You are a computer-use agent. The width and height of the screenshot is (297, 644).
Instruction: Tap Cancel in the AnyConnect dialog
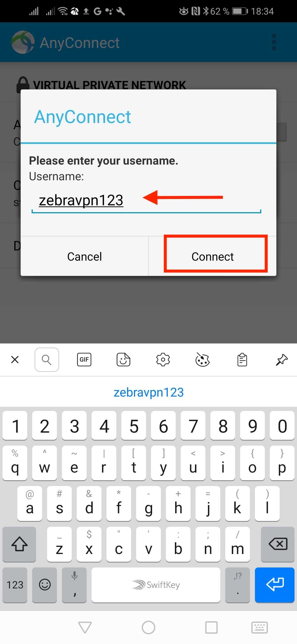[84, 256]
